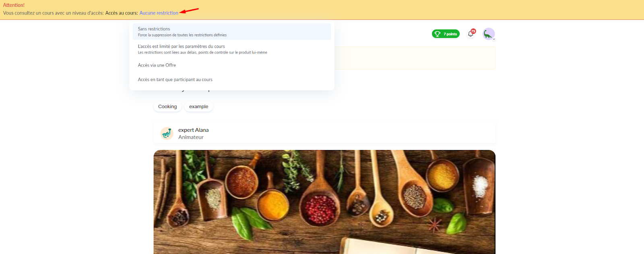Click the Cooking tag
Image resolution: width=644 pixels, height=254 pixels.
coord(167,106)
